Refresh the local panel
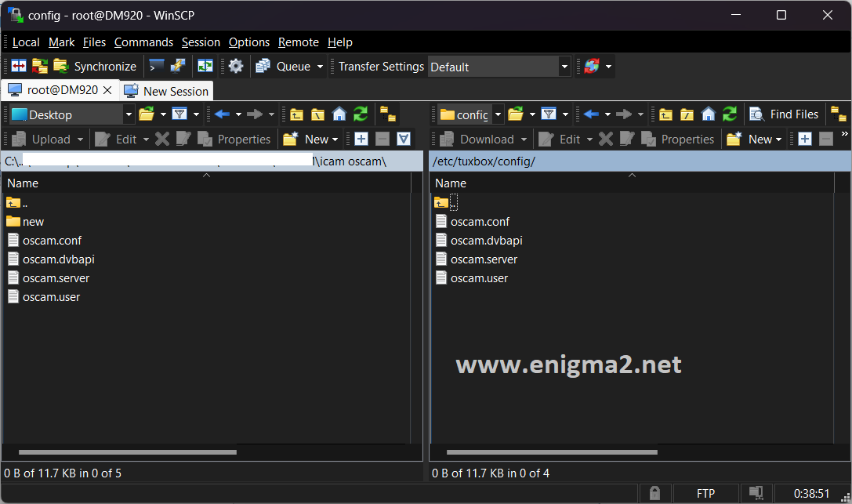Viewport: 852px width, 504px height. 361,114
